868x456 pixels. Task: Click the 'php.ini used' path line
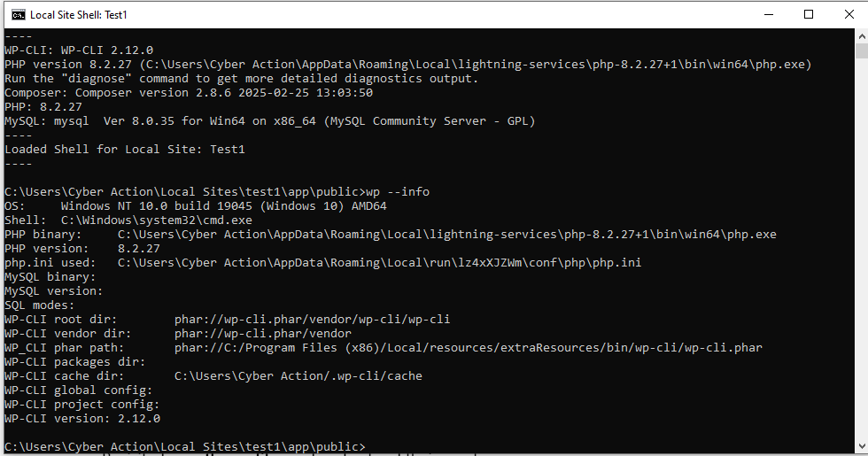click(x=323, y=262)
